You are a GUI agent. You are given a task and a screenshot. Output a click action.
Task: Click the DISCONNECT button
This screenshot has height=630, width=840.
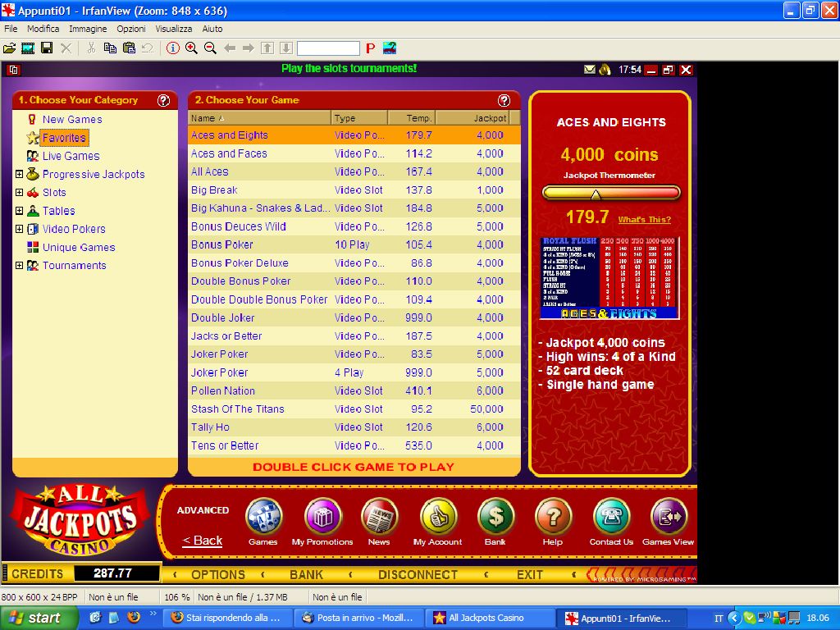pyautogui.click(x=418, y=575)
